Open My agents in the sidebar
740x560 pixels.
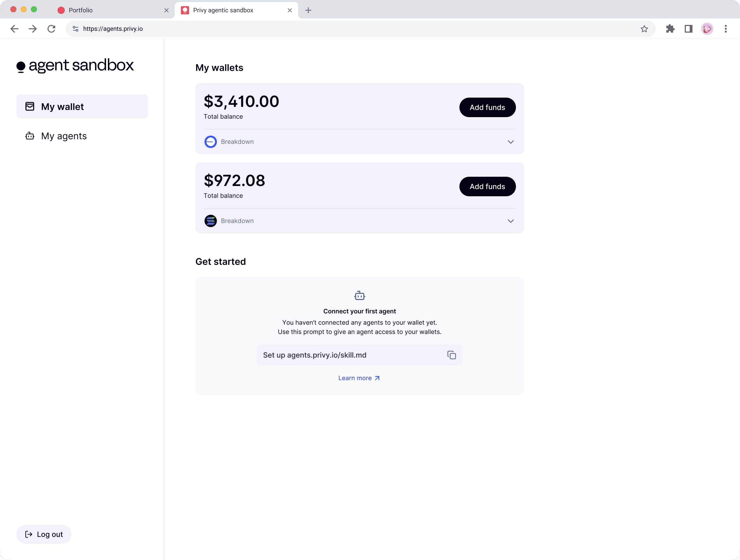64,136
